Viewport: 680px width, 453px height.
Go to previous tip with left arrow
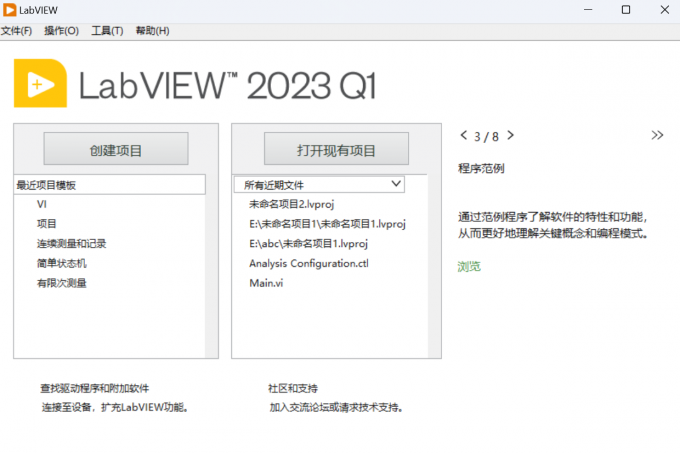464,135
